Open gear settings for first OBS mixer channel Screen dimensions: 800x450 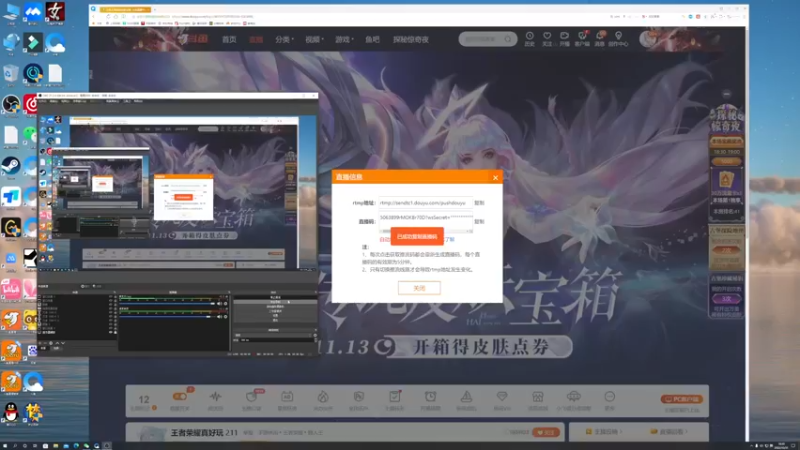[226, 304]
